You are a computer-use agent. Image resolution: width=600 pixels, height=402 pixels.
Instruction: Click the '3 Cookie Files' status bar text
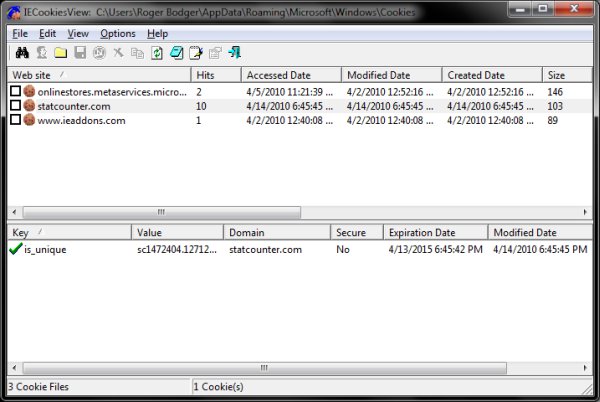[x=38, y=387]
